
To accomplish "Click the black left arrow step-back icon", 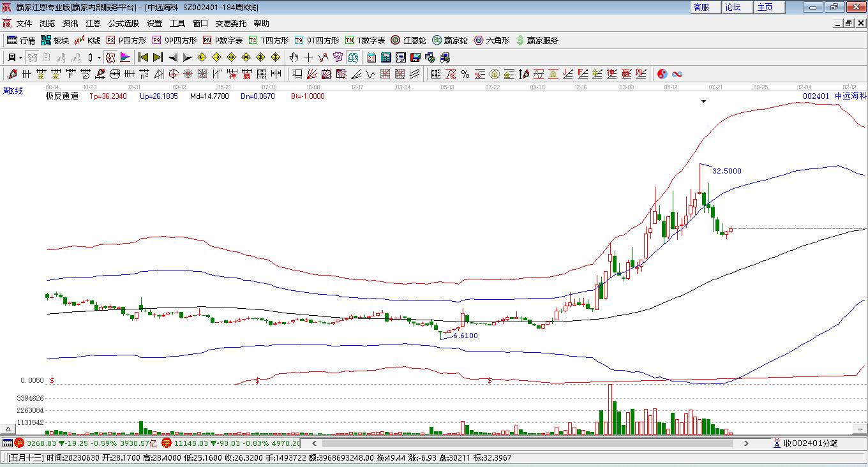I will [172, 57].
